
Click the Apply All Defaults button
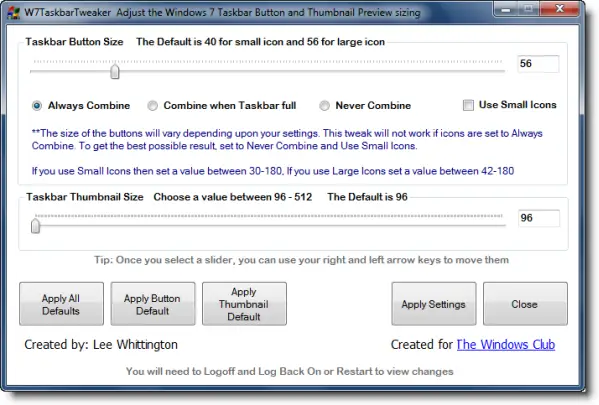click(62, 304)
